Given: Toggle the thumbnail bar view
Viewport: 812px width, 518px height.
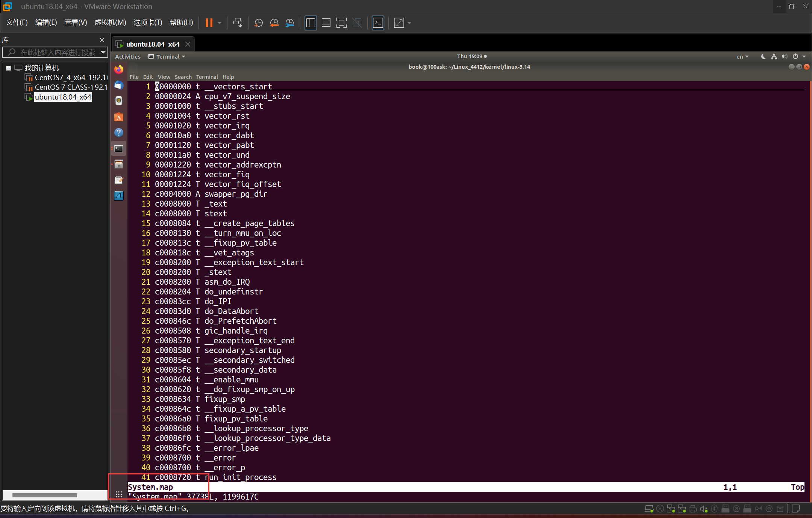Looking at the screenshot, I should coord(326,23).
